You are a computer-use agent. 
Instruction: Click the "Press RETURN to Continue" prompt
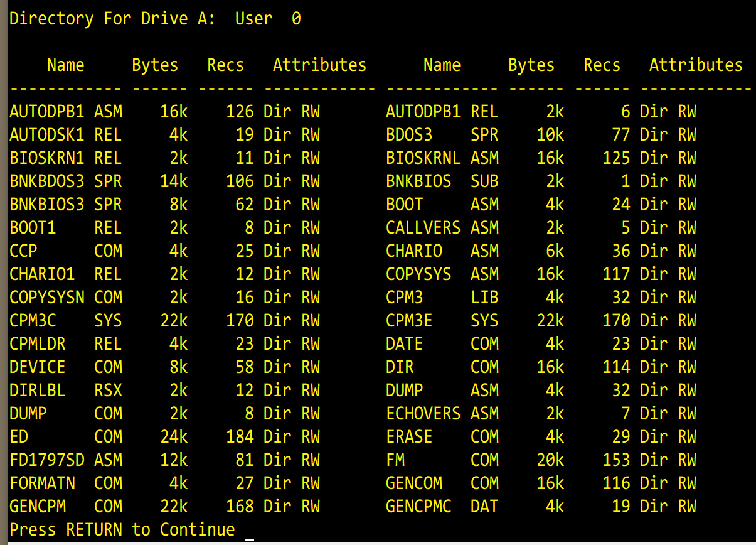(122, 530)
